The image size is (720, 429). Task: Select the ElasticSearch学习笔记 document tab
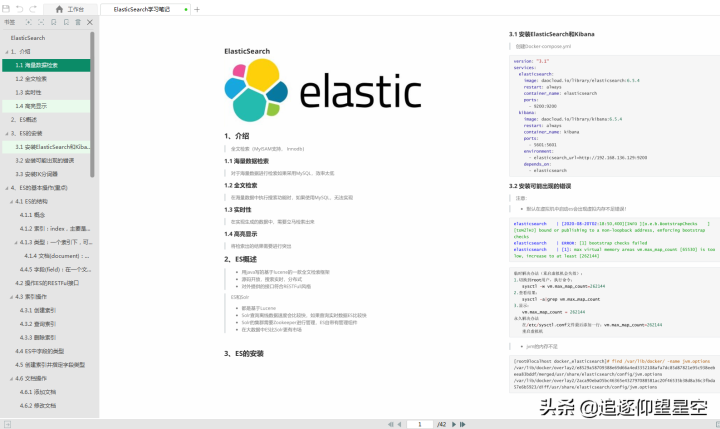tap(145, 9)
